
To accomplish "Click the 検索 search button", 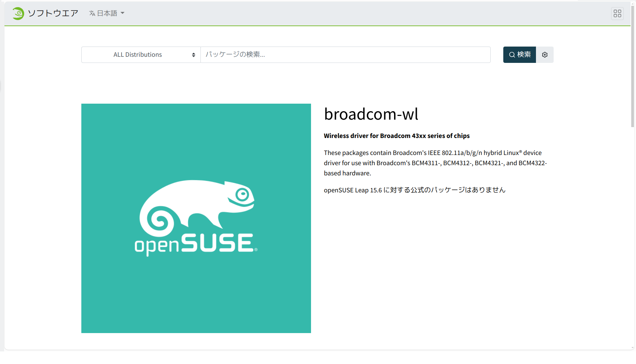I will 519,55.
